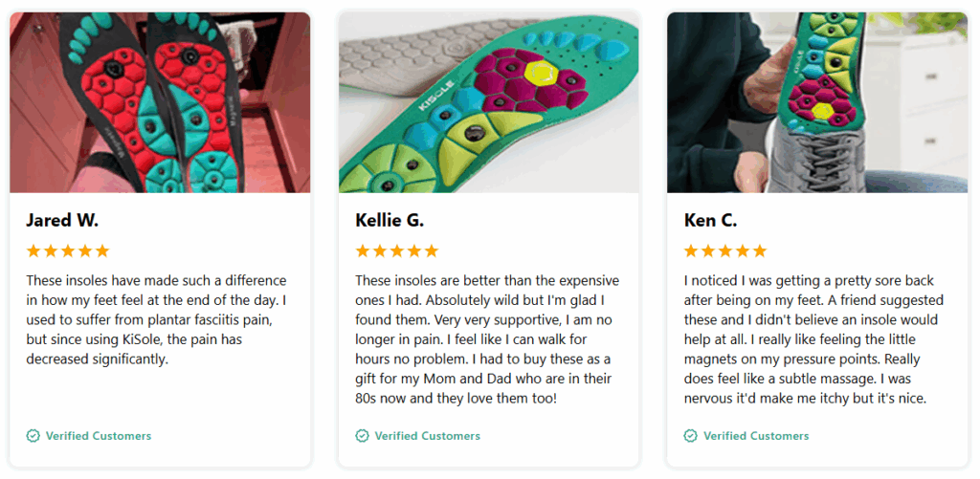Click Jared's review text about plantar fasciitis
This screenshot has width=980, height=479.
pos(156,320)
